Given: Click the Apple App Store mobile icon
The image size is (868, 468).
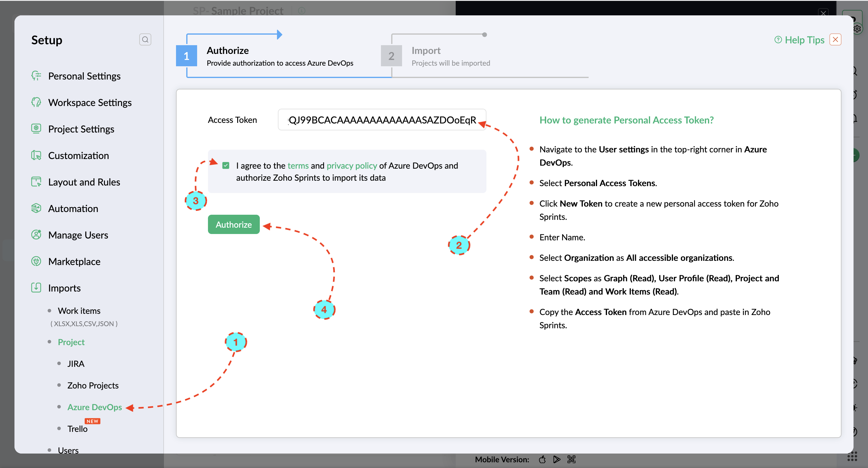Looking at the screenshot, I should click(542, 459).
